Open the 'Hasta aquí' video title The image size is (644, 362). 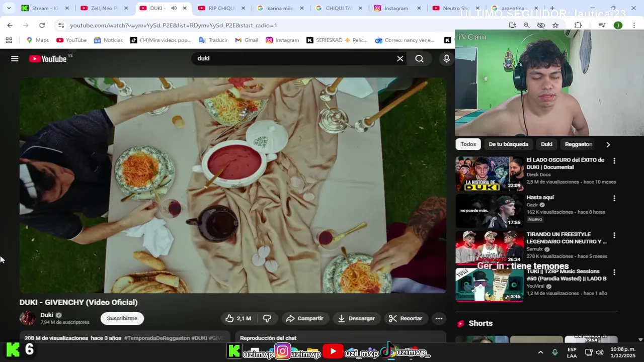[540, 197]
